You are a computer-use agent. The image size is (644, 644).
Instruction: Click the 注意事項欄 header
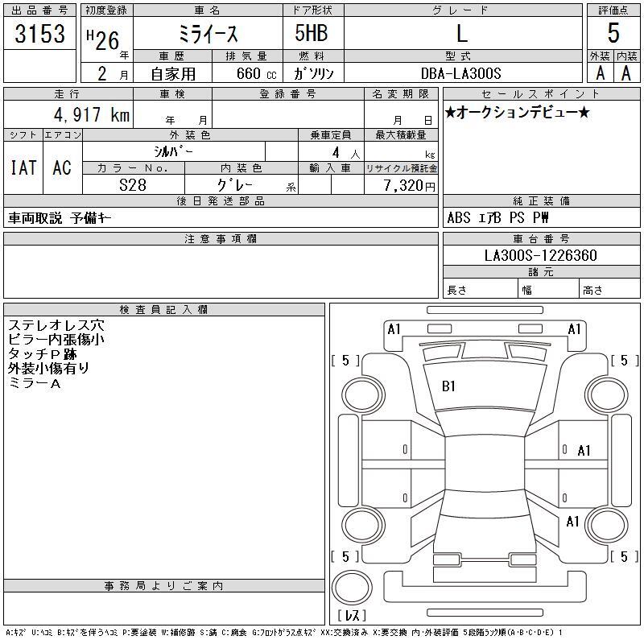click(x=221, y=238)
